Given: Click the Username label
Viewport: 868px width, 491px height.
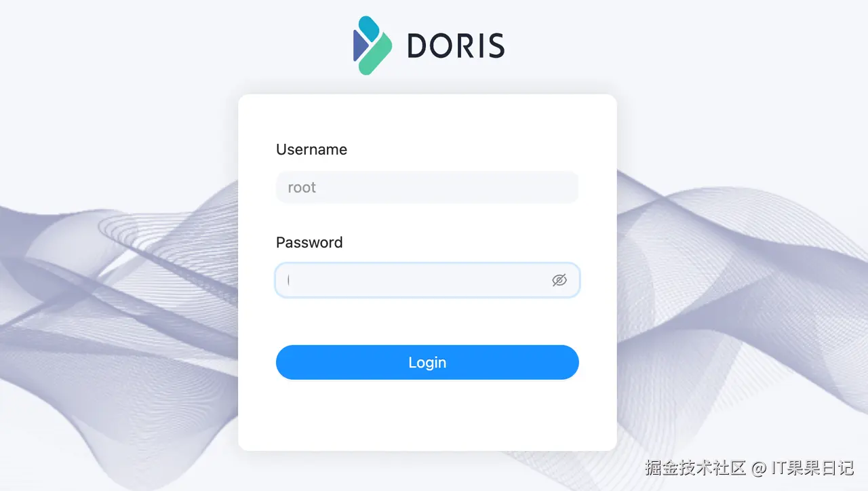Looking at the screenshot, I should click(311, 149).
